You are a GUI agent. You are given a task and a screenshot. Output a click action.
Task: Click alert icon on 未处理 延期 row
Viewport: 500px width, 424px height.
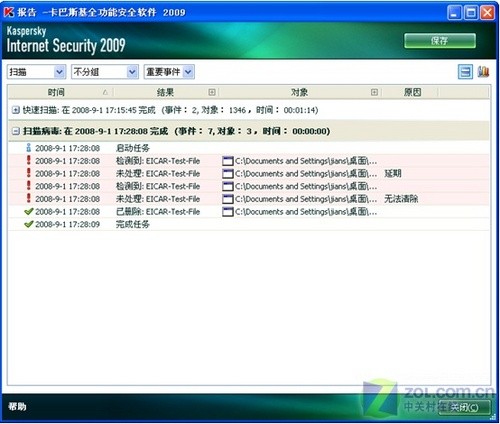pyautogui.click(x=29, y=173)
